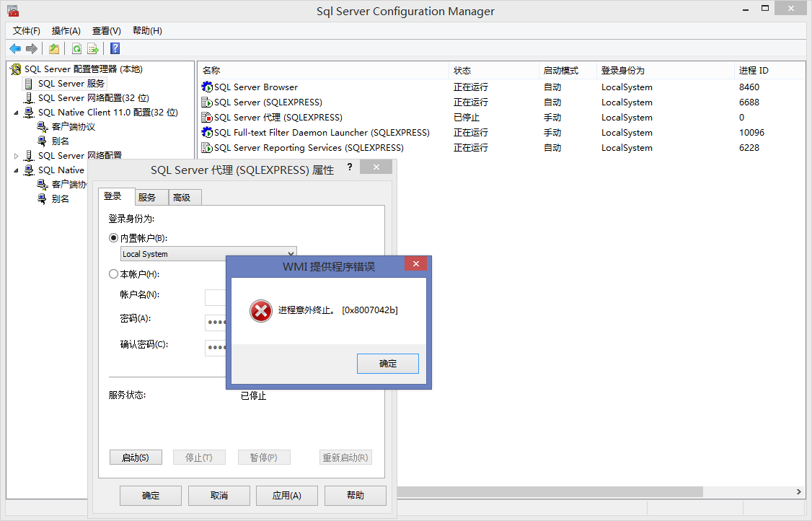Collapse the SQL Native Client 11.0 配置(32 位) node
The height and width of the screenshot is (521, 812).
16,113
